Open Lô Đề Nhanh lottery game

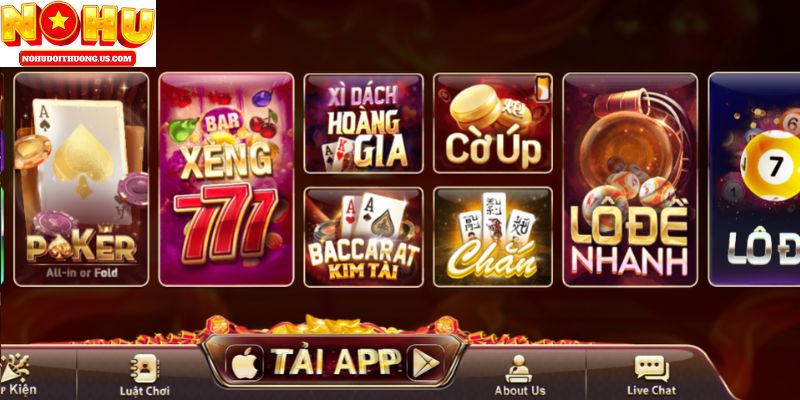[630, 179]
